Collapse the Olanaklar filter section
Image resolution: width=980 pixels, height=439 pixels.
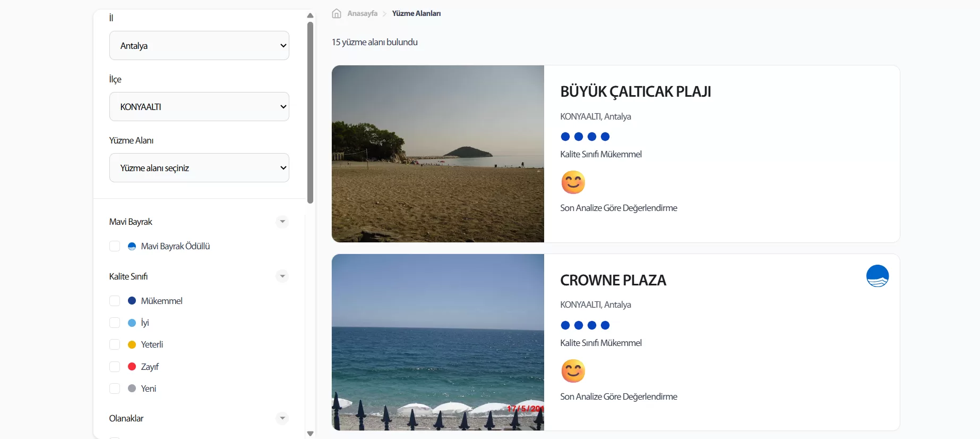(x=282, y=418)
